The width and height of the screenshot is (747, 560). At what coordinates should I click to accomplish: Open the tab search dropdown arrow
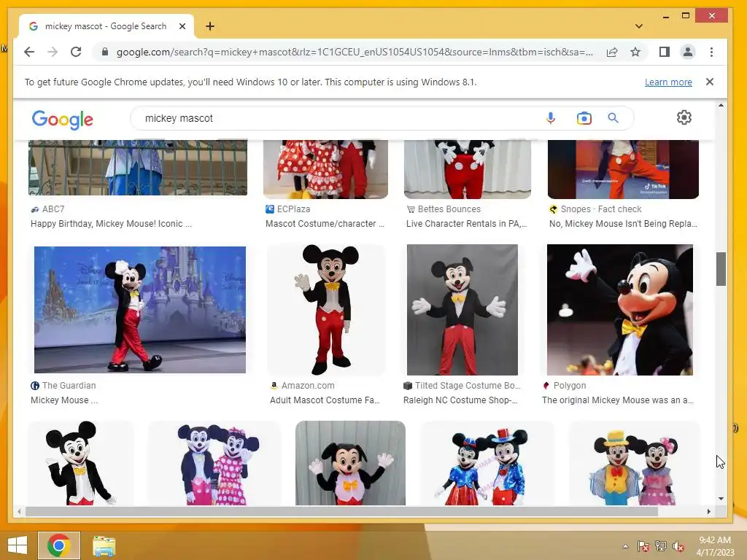click(639, 26)
